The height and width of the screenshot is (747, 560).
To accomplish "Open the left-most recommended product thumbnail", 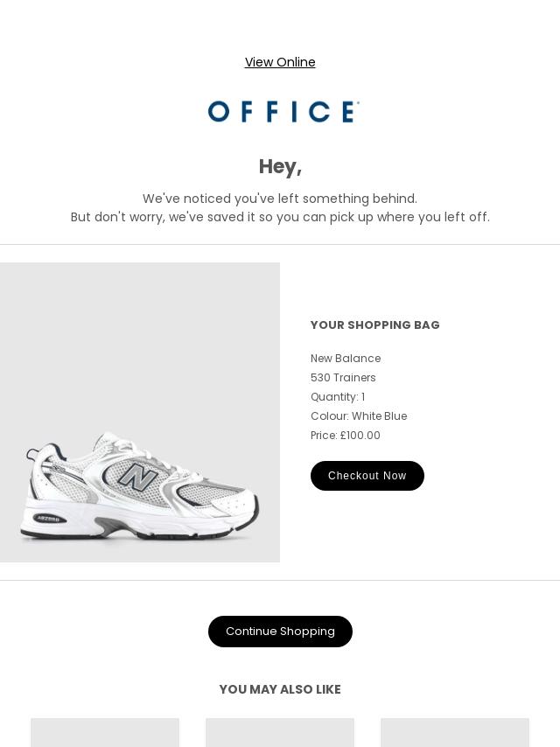I will 105,732.
